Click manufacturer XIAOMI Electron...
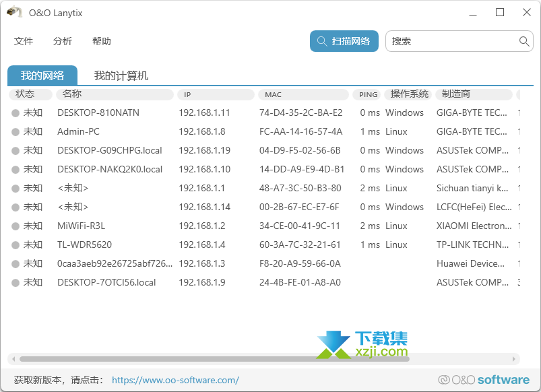 pyautogui.click(x=474, y=226)
